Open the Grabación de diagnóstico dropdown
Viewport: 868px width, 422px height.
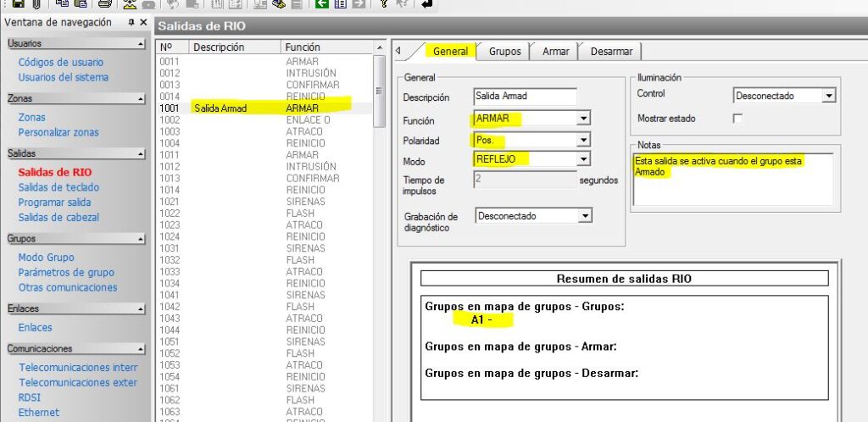(x=585, y=216)
